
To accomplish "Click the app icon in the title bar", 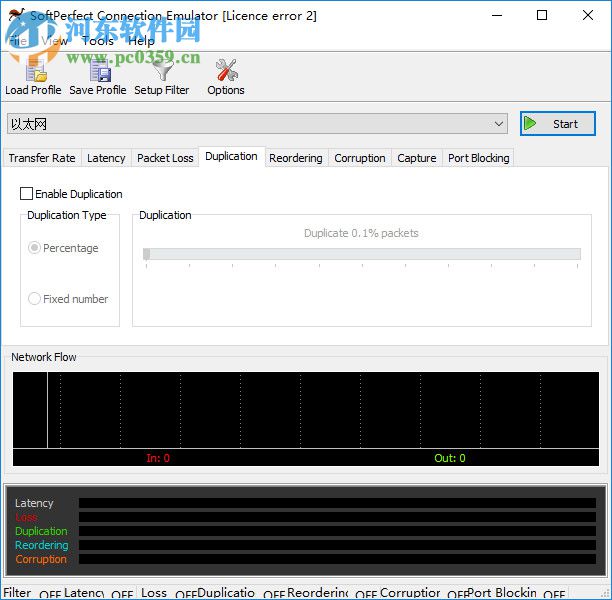I will (x=16, y=15).
